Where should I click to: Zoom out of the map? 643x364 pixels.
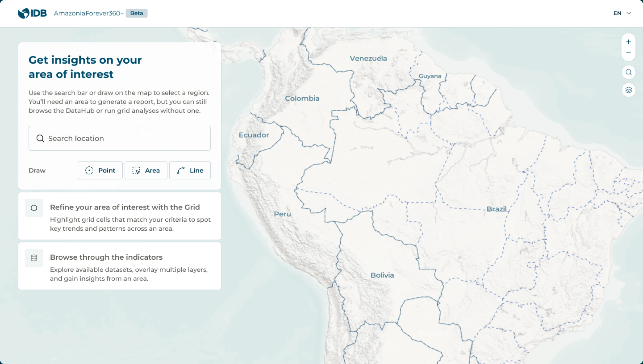628,53
